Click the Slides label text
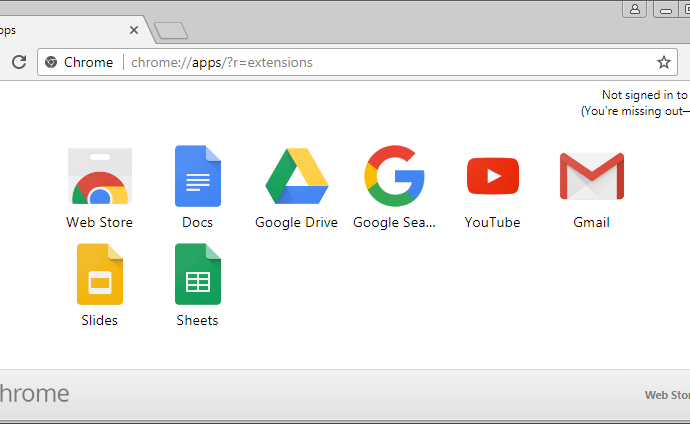This screenshot has height=424, width=690. [99, 320]
